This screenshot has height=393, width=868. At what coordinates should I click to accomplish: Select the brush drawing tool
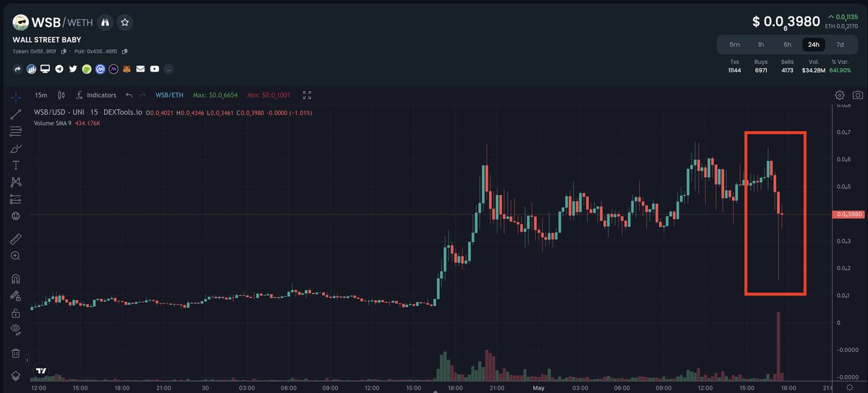(15, 149)
